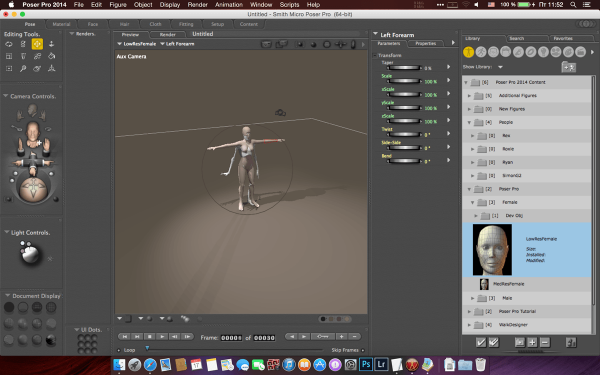Click the trackball sphere in Camera Controls
600x375 pixels.
tap(33, 189)
